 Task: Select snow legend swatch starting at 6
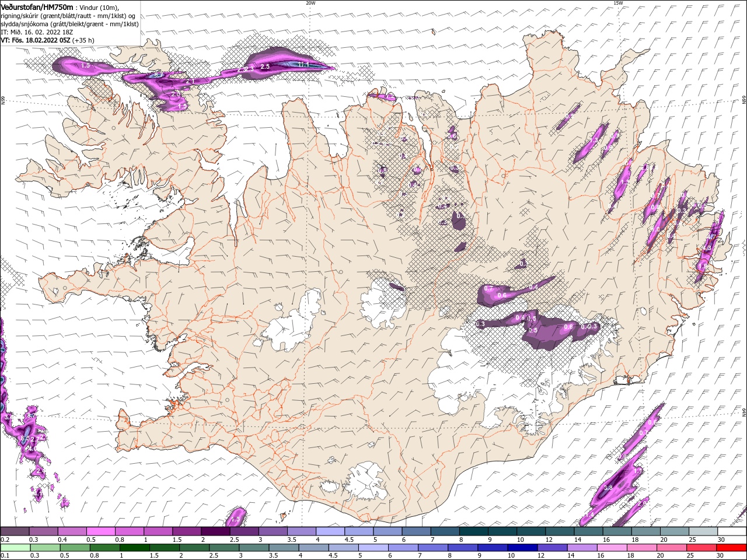point(416,531)
